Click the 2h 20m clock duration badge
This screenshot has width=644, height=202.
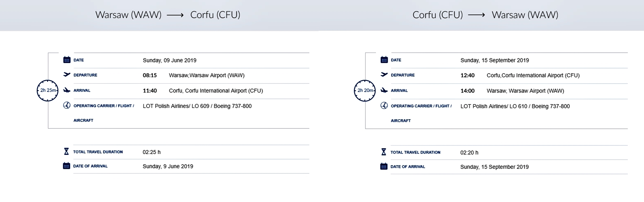click(365, 90)
